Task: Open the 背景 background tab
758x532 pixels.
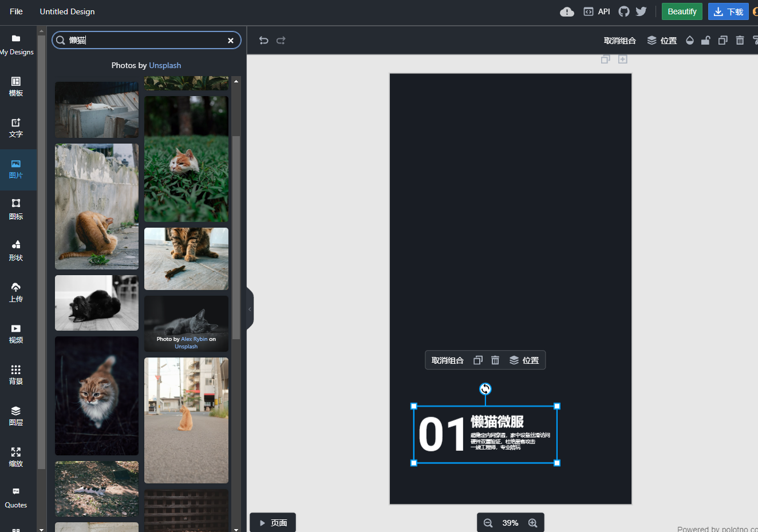Action: (16, 375)
